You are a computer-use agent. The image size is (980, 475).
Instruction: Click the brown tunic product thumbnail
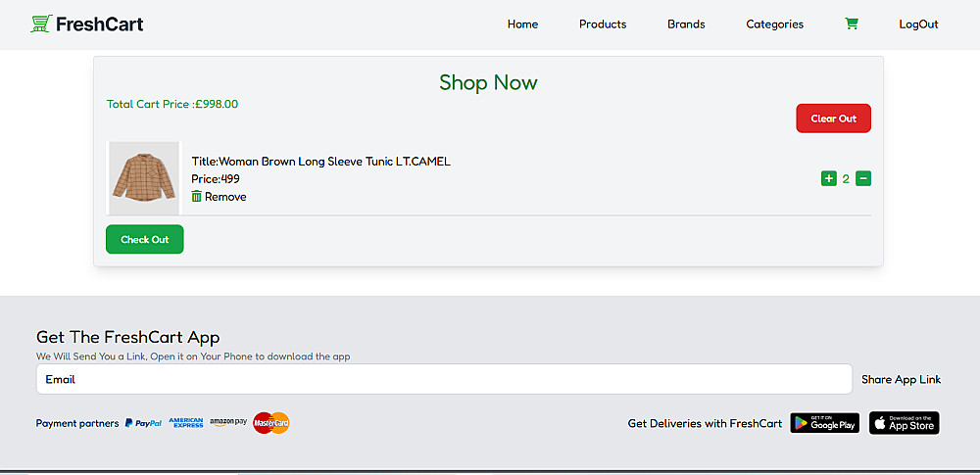(143, 178)
